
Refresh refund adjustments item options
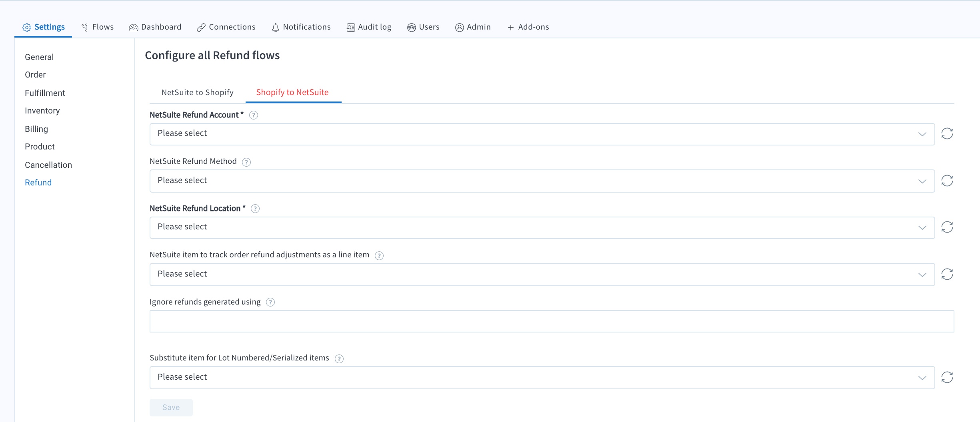pyautogui.click(x=947, y=274)
